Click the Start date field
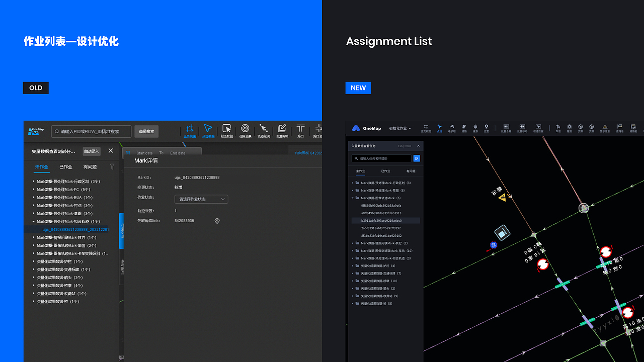The image size is (644, 362). [144, 153]
